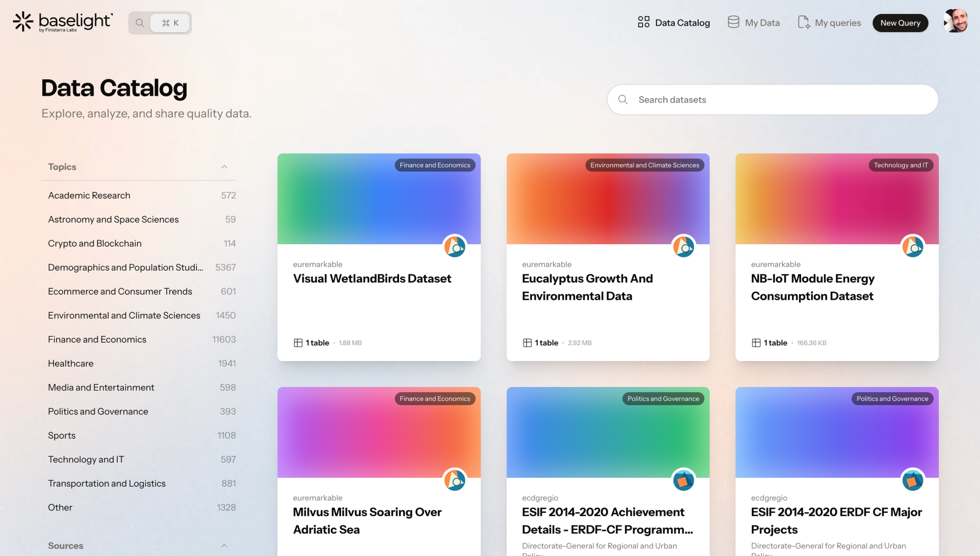
Task: Select the Healthcare topic filter
Action: [70, 363]
